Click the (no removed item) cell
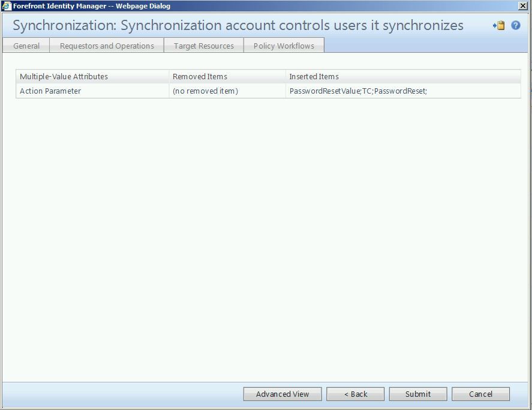This screenshot has height=410, width=532. pyautogui.click(x=227, y=91)
